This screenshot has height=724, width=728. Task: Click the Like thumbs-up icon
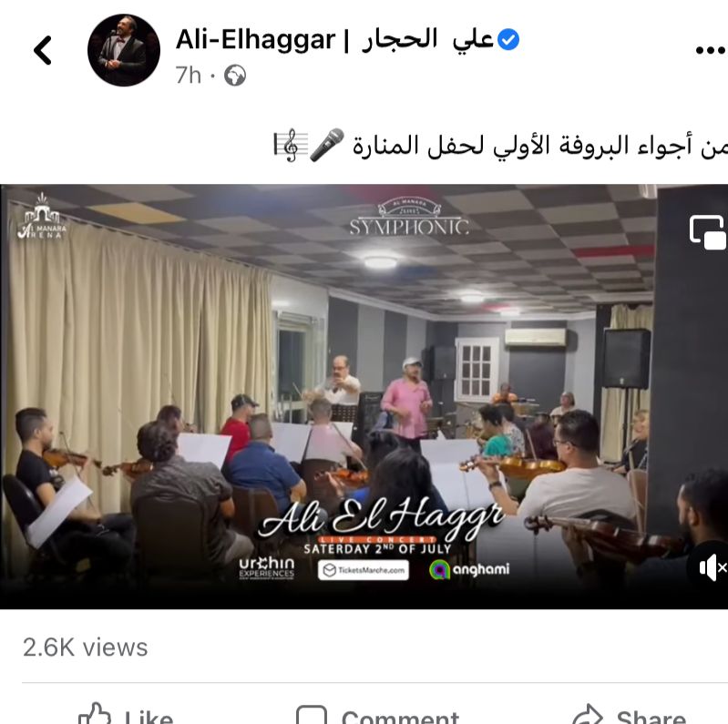pos(95,715)
